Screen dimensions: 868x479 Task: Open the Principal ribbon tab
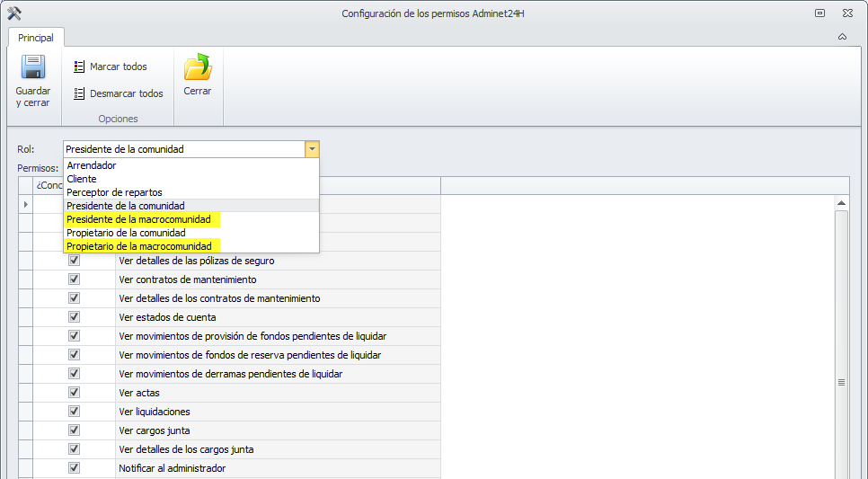click(x=36, y=38)
